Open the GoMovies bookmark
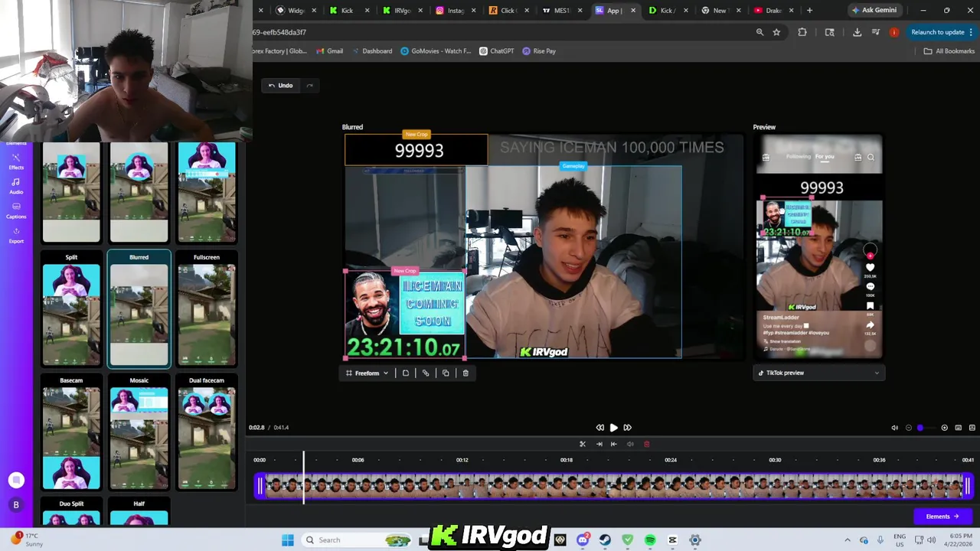The width and height of the screenshot is (980, 551). (x=436, y=51)
